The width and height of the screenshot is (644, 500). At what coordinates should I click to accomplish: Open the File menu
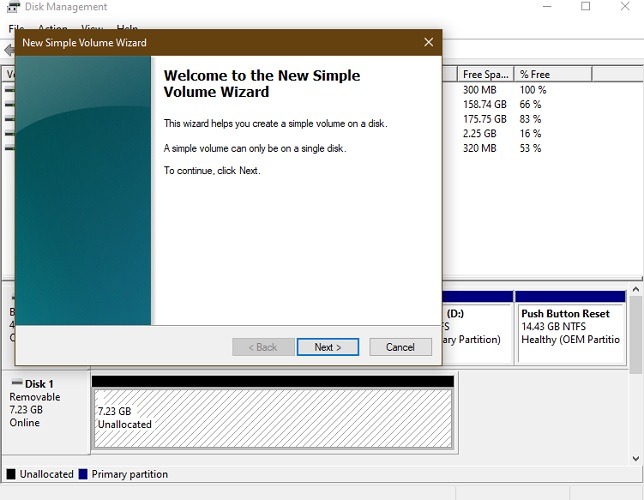point(15,30)
